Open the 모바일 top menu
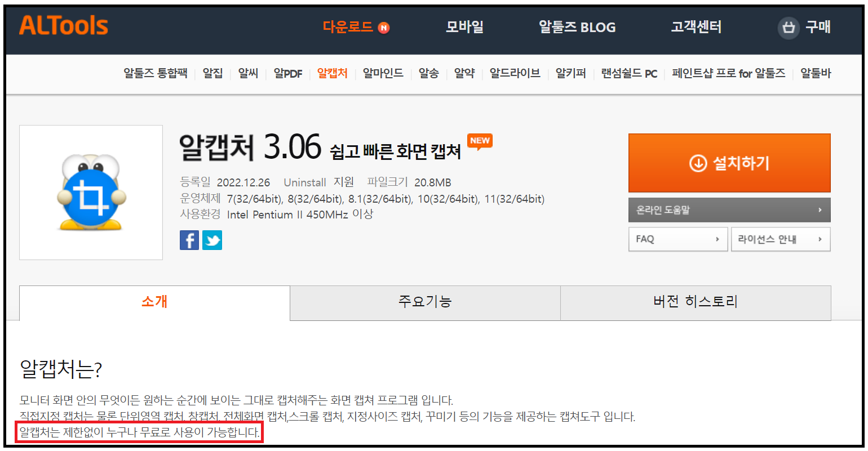This screenshot has height=451, width=868. 464,26
